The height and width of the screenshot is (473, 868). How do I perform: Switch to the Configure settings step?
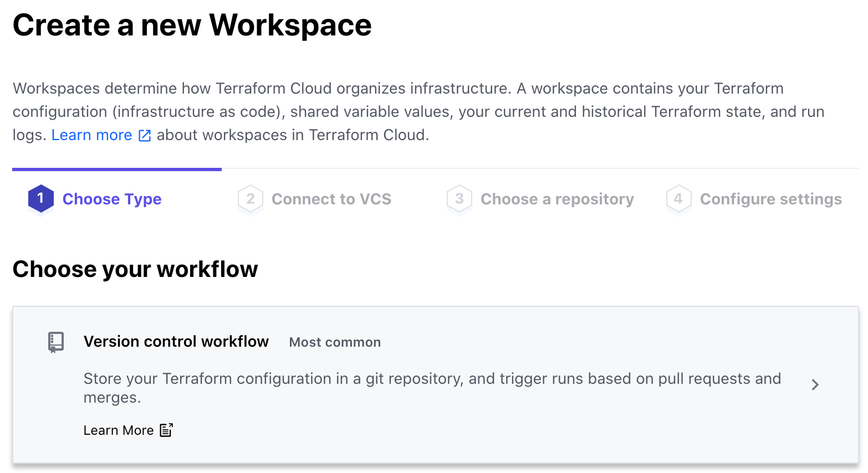pos(771,199)
